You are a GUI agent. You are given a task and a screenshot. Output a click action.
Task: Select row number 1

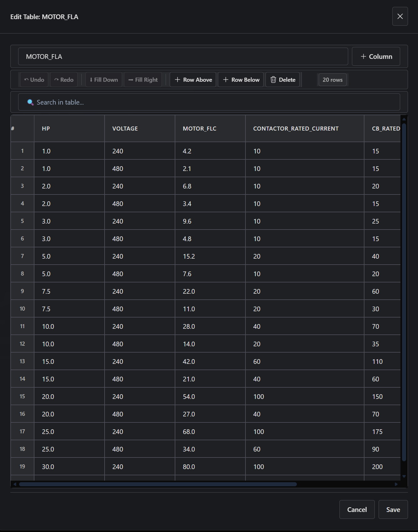coord(22,151)
